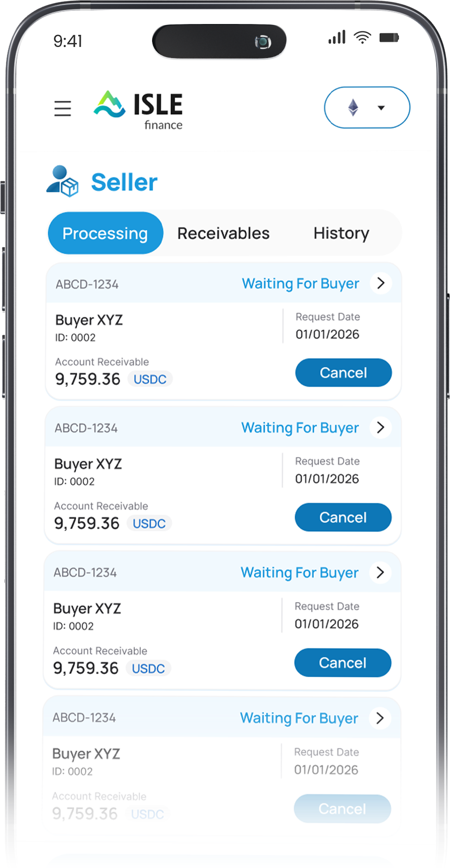Click the USDC badge in first card

(150, 379)
